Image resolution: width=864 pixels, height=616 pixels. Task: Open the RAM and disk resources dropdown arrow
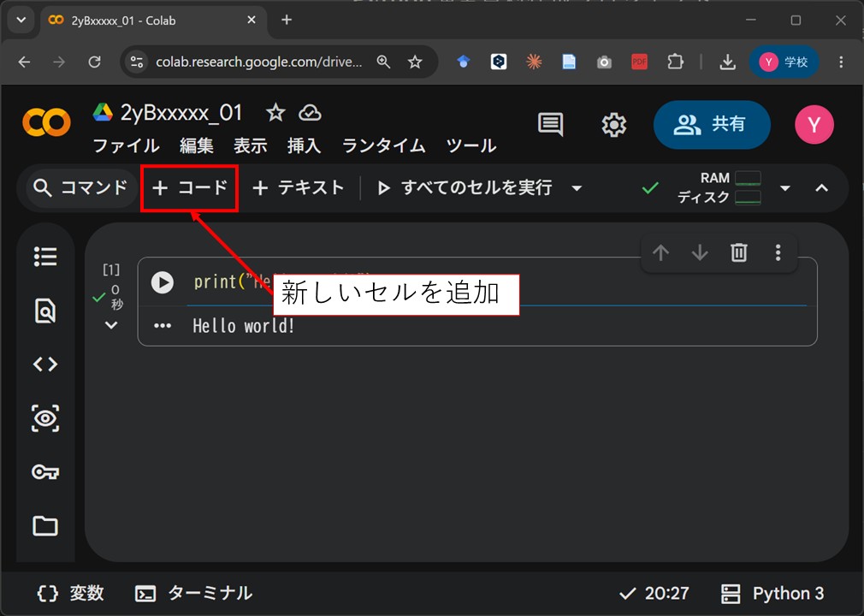pyautogui.click(x=785, y=188)
